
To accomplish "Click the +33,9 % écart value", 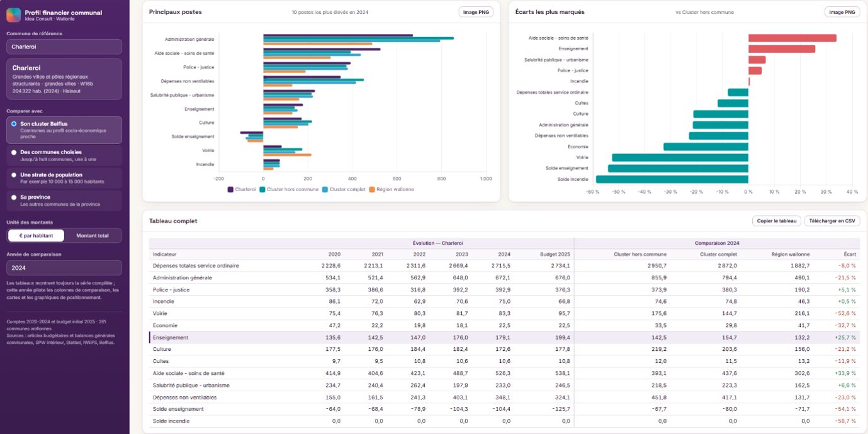I will tap(845, 374).
